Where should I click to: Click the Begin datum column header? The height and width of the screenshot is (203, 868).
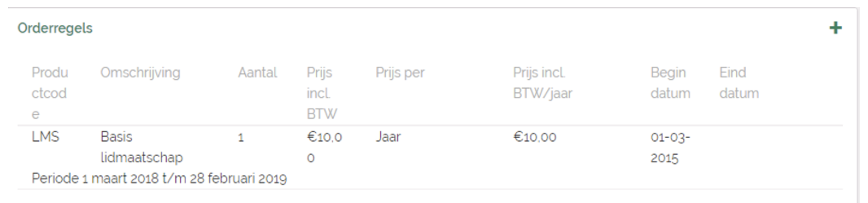click(x=670, y=83)
